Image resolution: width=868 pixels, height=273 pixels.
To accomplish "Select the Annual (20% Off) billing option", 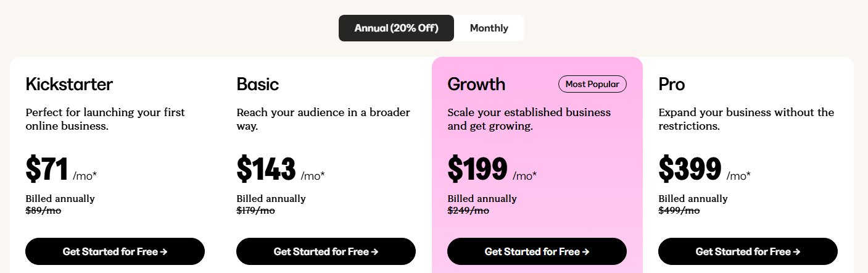I will point(396,28).
